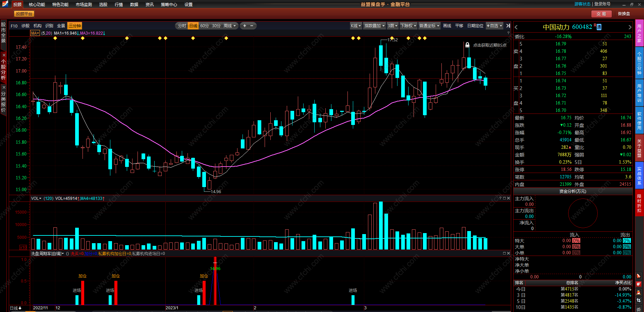
Task: Open the 3图 layout dropdown
Action: click(392, 26)
